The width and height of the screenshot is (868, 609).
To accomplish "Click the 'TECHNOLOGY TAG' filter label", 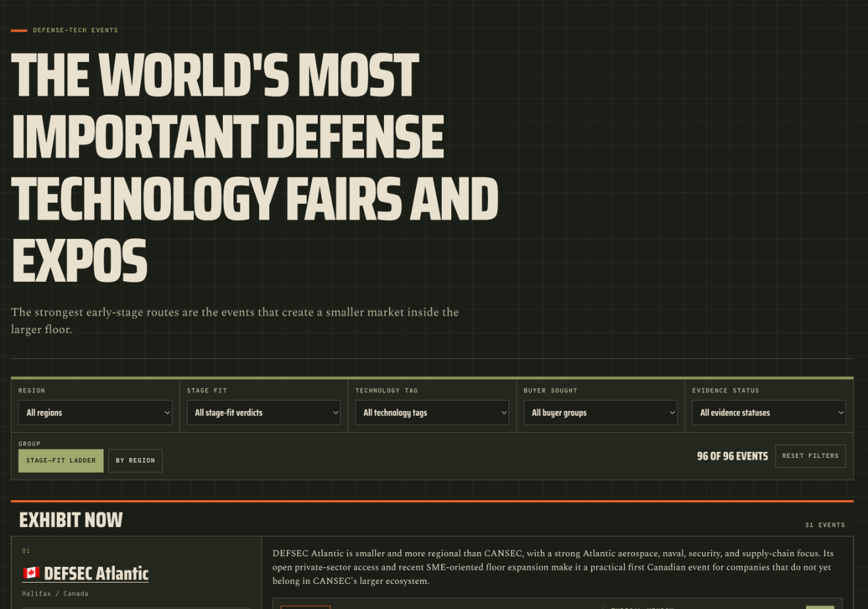I will coord(387,391).
